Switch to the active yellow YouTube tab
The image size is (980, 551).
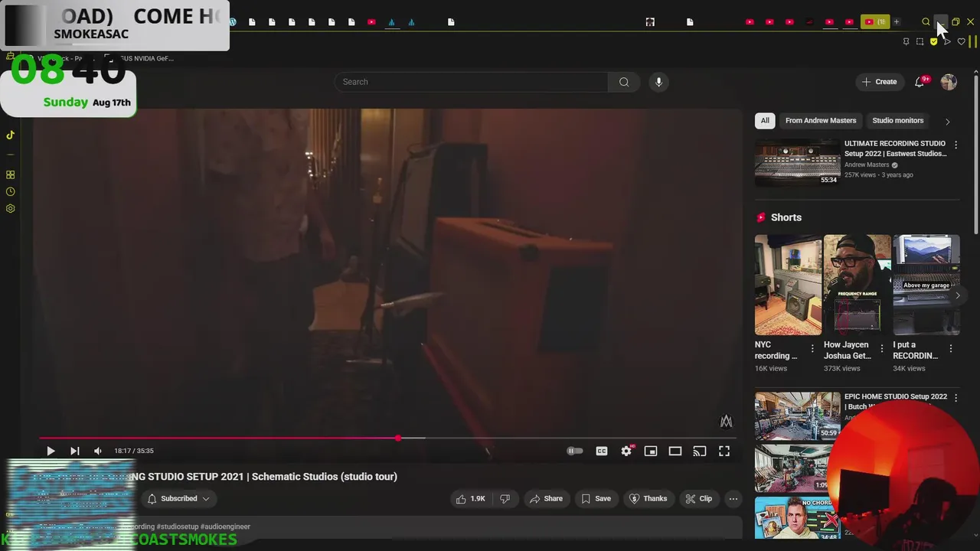point(875,21)
